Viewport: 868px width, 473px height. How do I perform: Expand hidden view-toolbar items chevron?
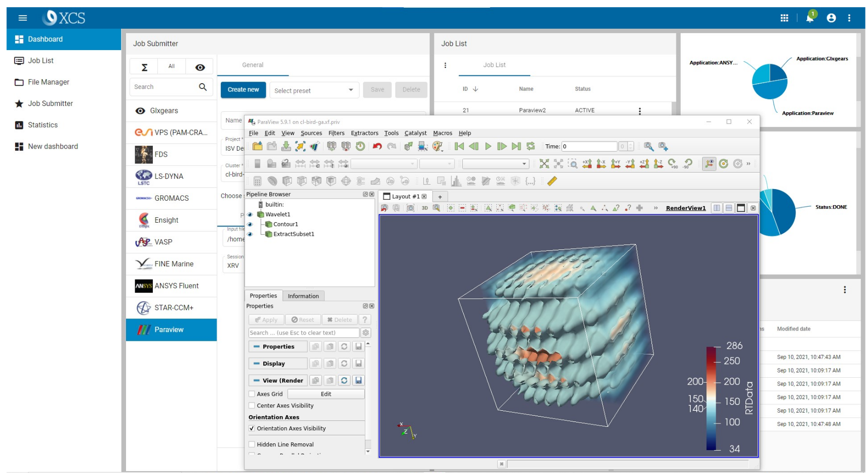(656, 208)
